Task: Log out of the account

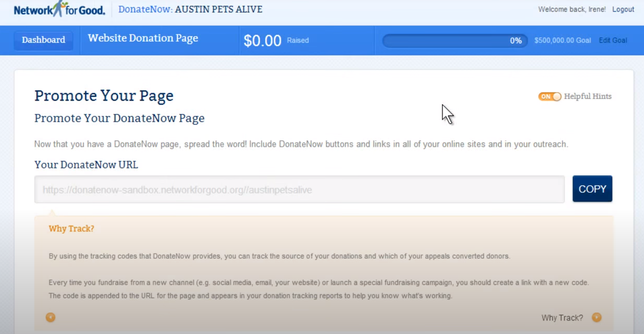Action: pos(623,9)
